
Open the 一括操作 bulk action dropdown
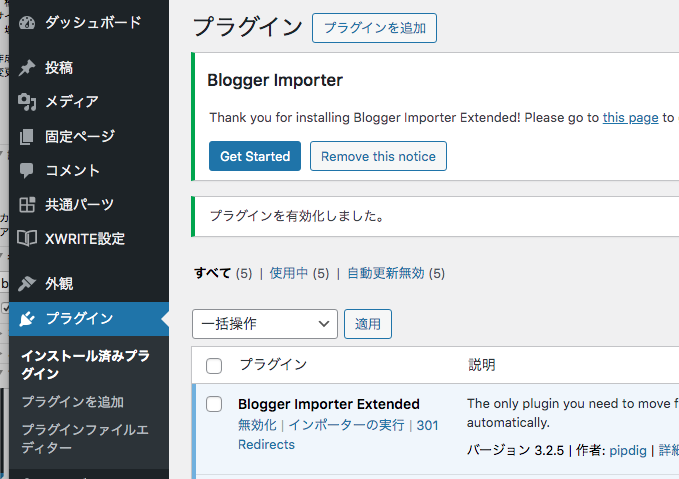(x=265, y=324)
